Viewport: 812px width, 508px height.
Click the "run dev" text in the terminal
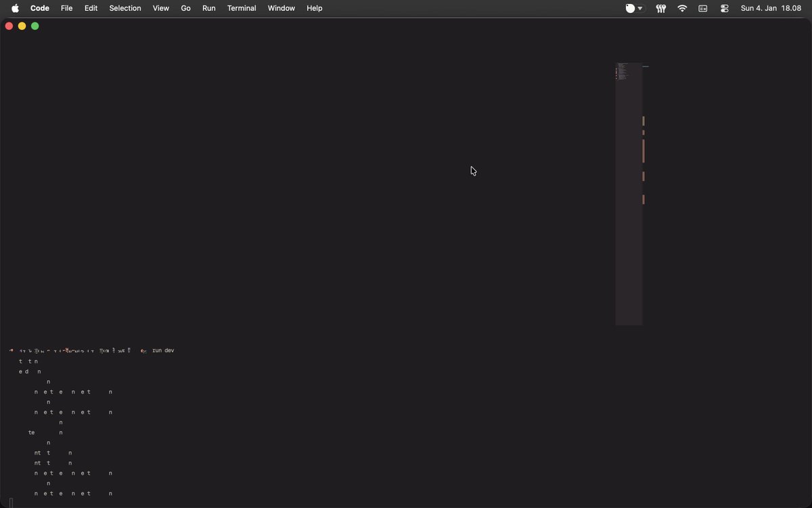point(163,350)
